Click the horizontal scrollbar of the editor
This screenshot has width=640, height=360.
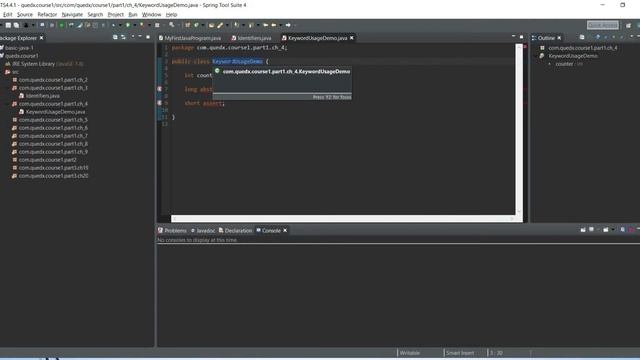[343, 219]
